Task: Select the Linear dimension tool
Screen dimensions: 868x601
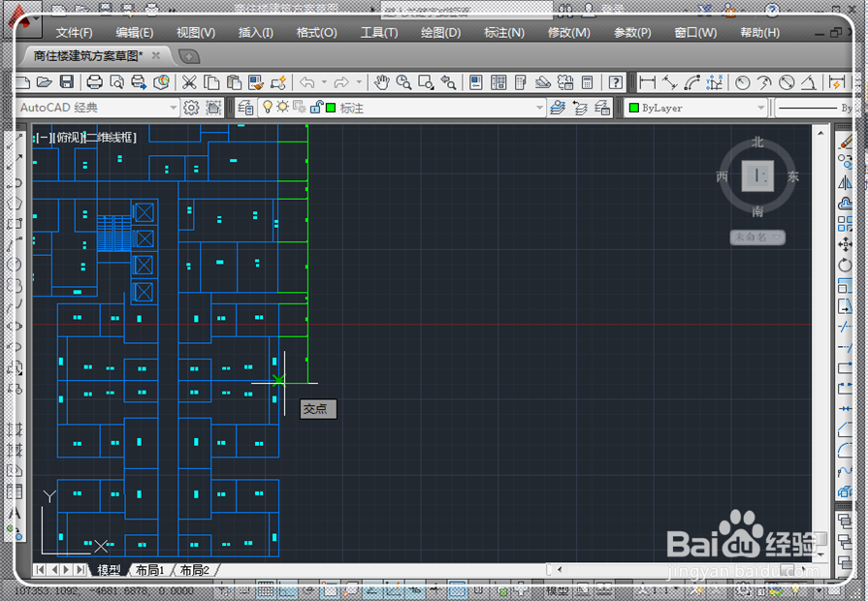Action: (x=647, y=83)
